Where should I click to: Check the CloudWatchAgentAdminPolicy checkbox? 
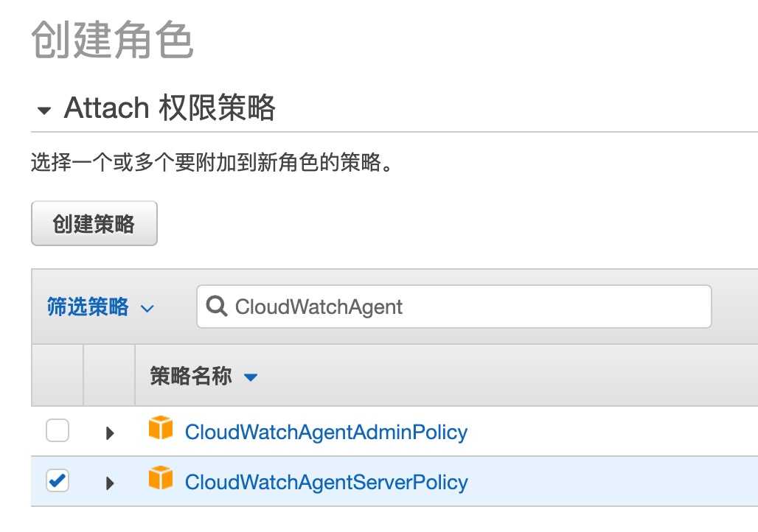click(x=58, y=430)
